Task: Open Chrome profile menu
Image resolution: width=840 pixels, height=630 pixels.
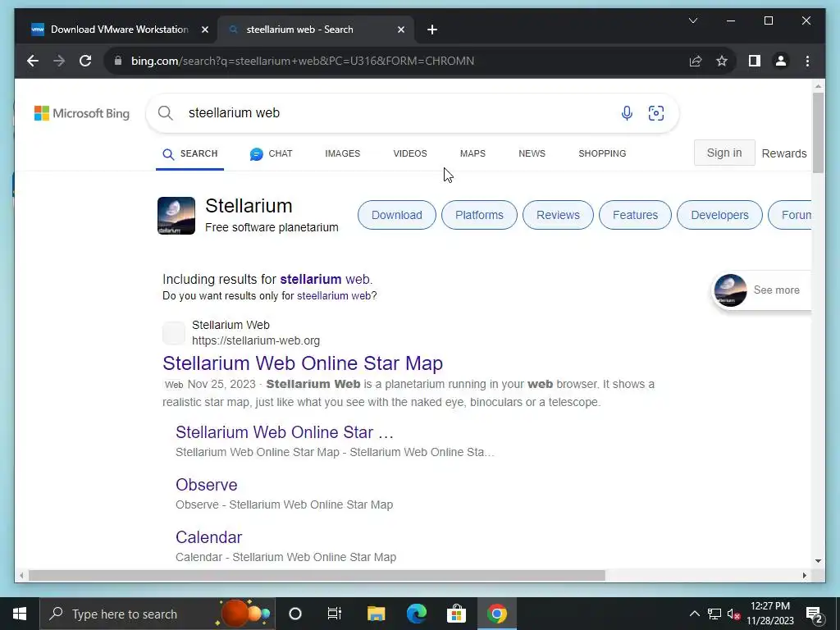Action: [x=781, y=61]
